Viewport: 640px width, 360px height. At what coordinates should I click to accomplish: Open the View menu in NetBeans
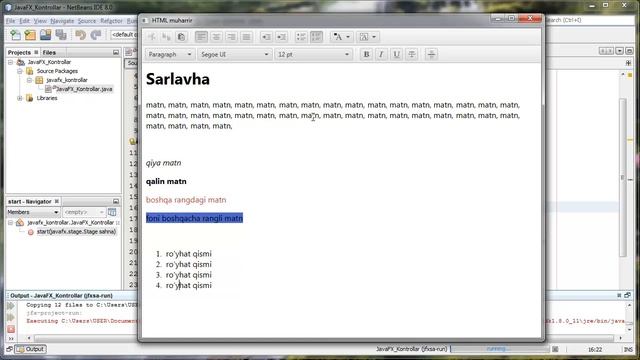(x=40, y=21)
